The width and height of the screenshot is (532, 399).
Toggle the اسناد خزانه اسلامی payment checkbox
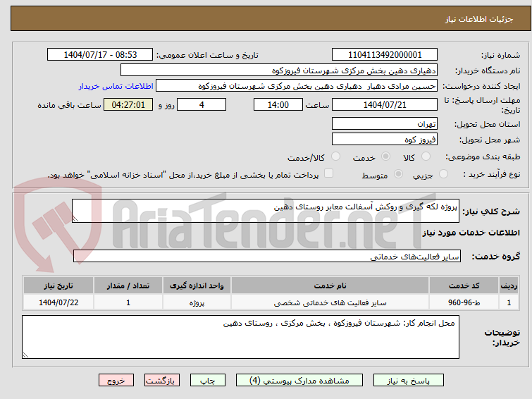coord(328,173)
